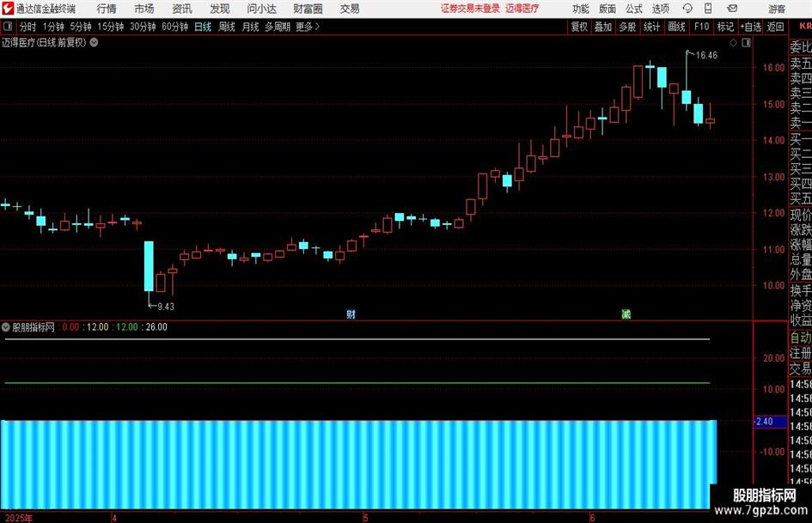Toggle the left panel icon beside 分时
The image size is (812, 523).
coord(8,27)
